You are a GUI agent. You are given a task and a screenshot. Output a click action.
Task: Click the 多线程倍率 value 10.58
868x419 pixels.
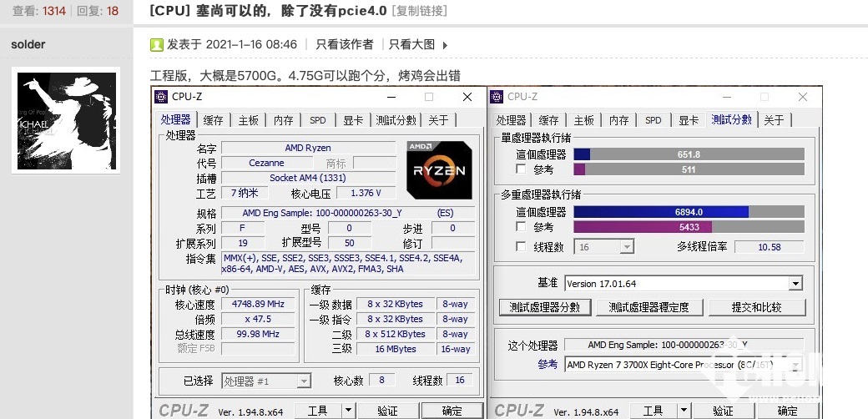coord(769,247)
